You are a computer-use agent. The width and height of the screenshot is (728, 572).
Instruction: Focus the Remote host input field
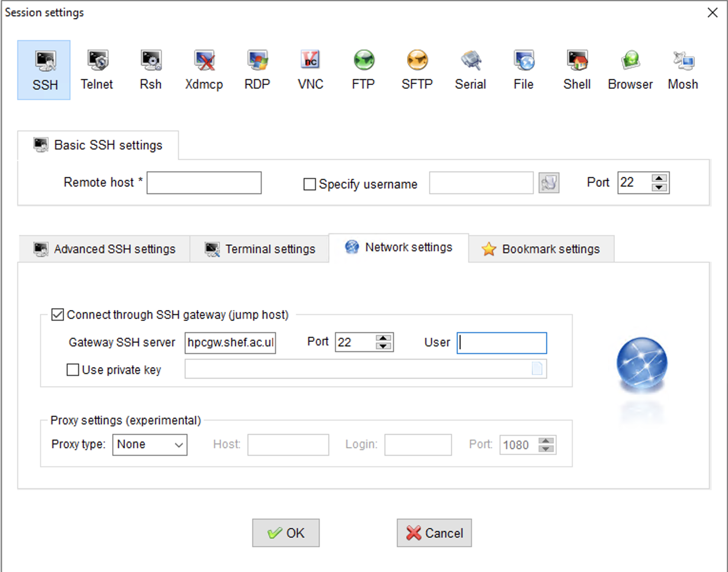pyautogui.click(x=204, y=183)
